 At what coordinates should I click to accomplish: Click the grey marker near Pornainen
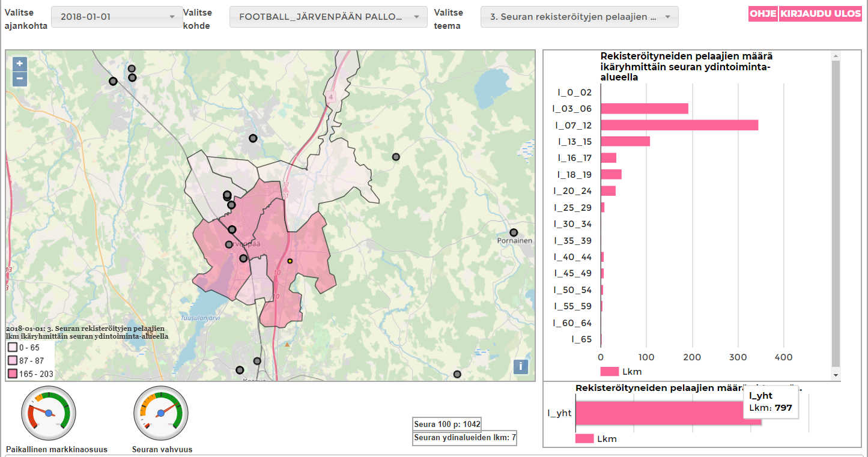[x=514, y=232]
